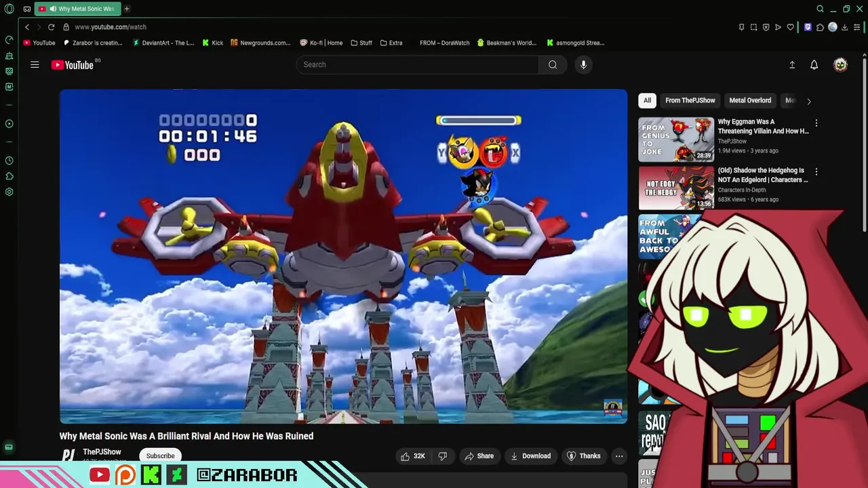The image size is (868, 488).
Task: Subscribe to ThePJShow channel
Action: 161,456
